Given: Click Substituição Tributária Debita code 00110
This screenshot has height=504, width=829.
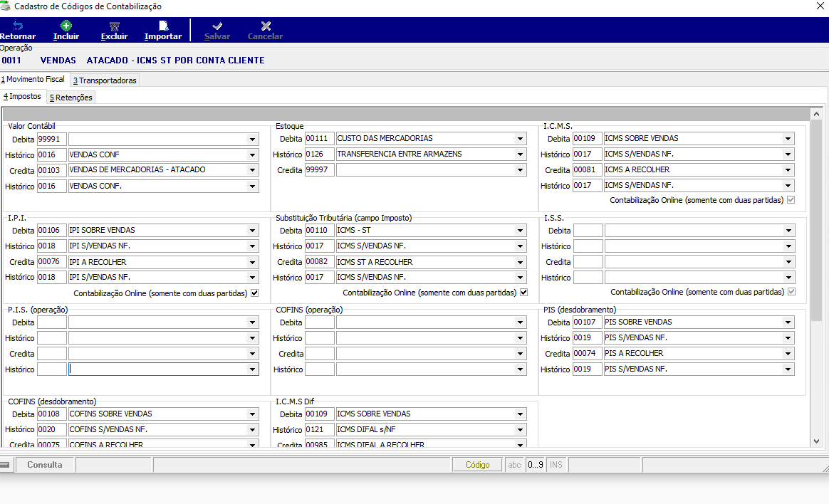Looking at the screenshot, I should [x=319, y=231].
